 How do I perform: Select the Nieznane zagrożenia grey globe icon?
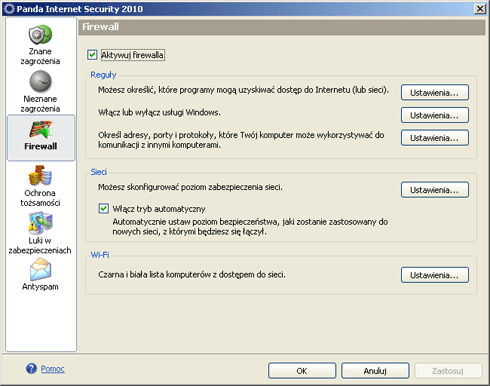click(40, 81)
